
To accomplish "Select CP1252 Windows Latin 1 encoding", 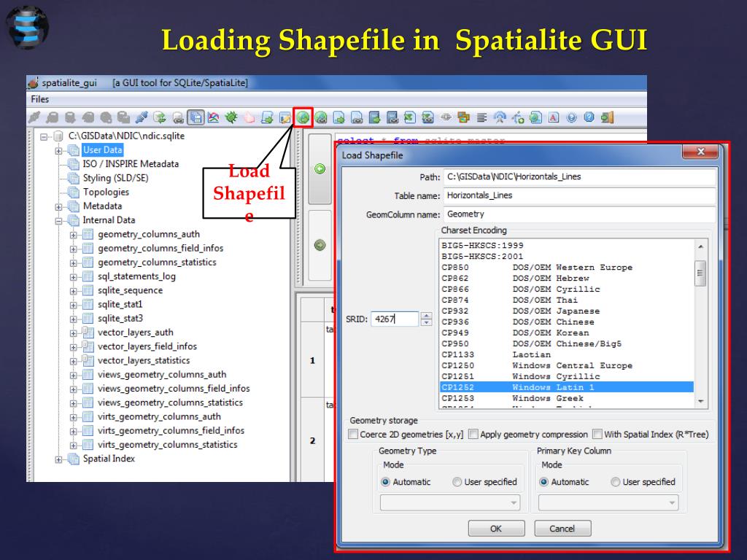I will coord(566,387).
